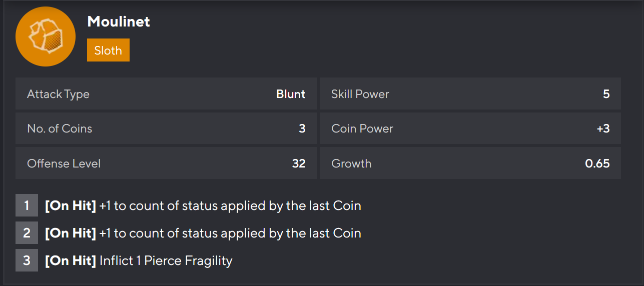Viewport: 644px width, 286px height.
Task: Click the Attack Type label
Action: [58, 94]
